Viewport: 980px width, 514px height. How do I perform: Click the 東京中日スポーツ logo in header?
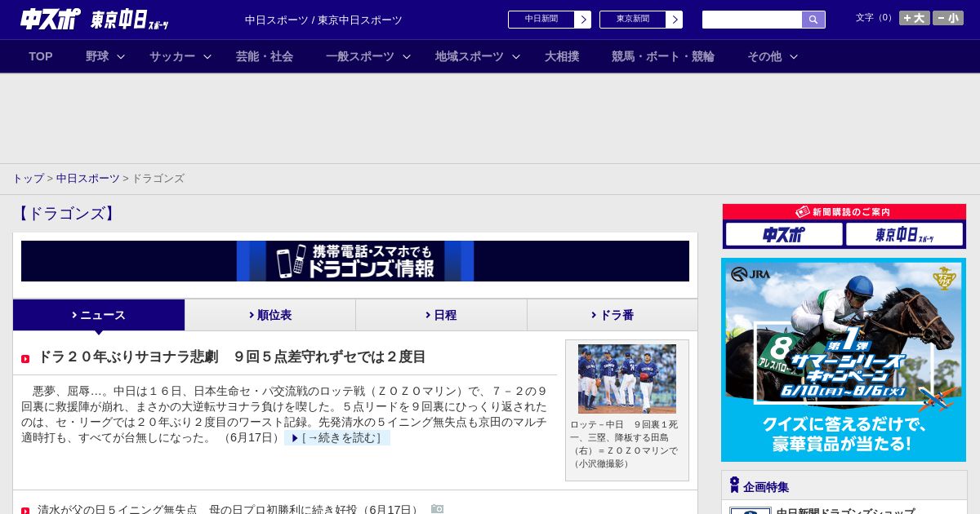pyautogui.click(x=130, y=20)
